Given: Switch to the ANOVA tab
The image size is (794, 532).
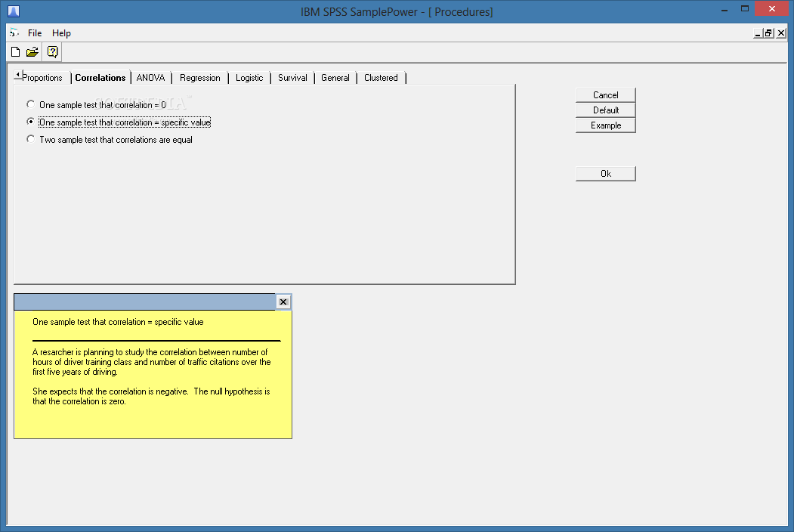Looking at the screenshot, I should [x=150, y=78].
